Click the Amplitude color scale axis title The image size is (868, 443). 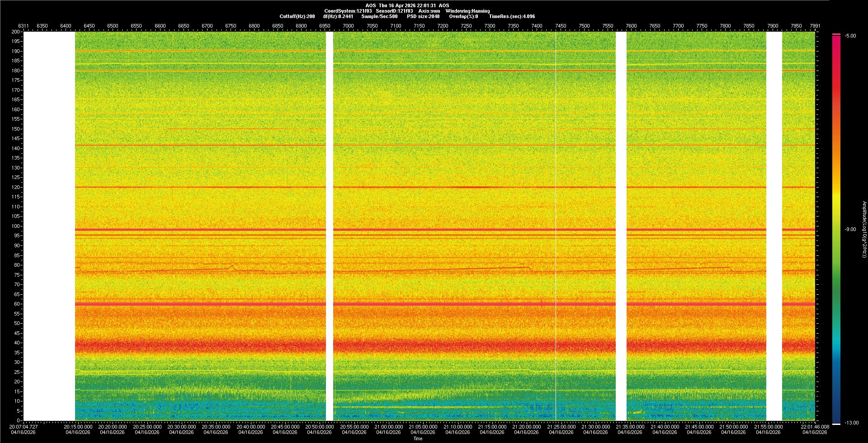[x=864, y=229]
